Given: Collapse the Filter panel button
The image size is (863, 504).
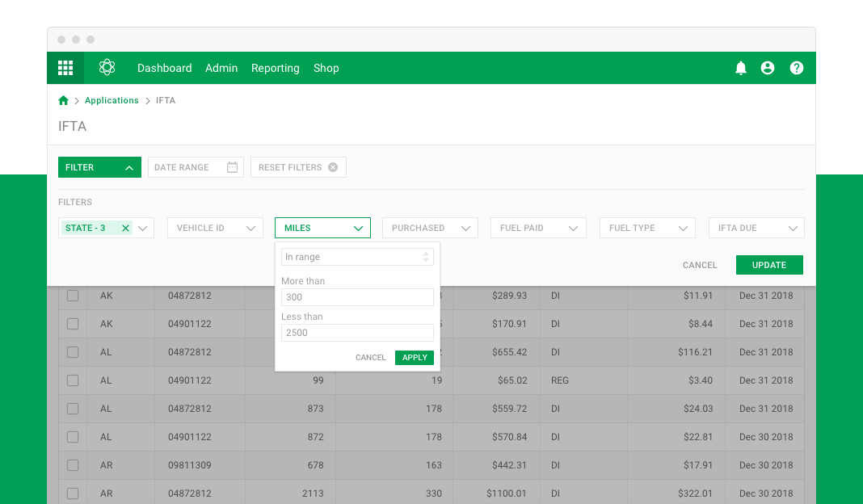Looking at the screenshot, I should click(99, 167).
